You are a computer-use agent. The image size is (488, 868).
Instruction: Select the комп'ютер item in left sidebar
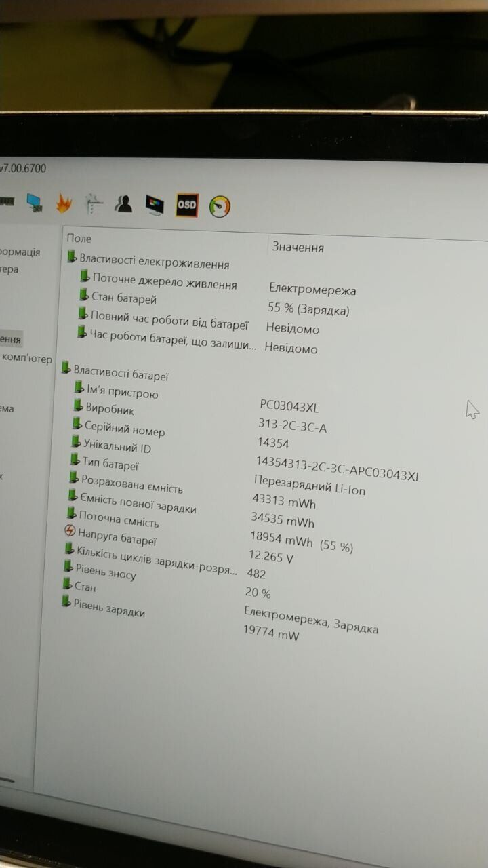[27, 359]
